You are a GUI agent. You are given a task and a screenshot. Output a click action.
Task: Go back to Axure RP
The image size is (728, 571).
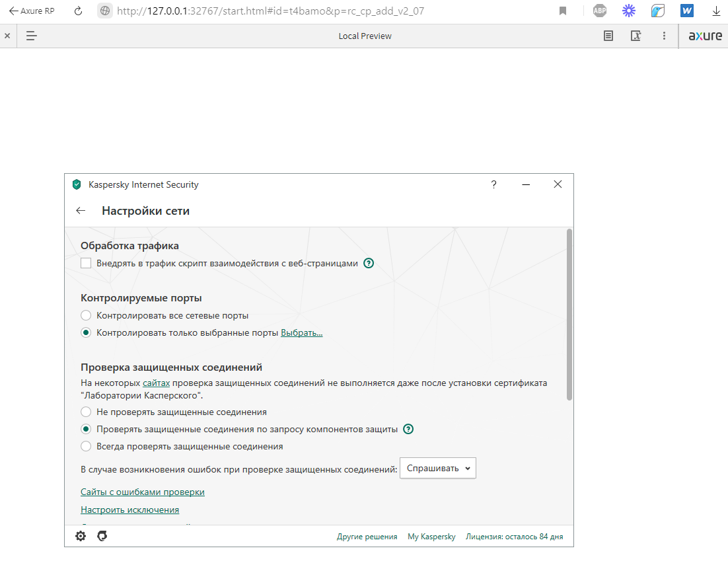click(32, 11)
